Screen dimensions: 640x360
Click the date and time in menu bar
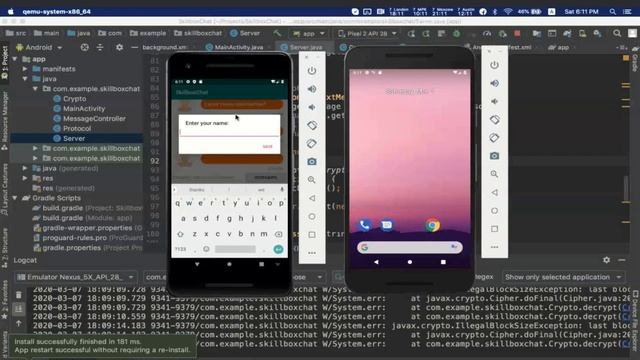[581, 12]
